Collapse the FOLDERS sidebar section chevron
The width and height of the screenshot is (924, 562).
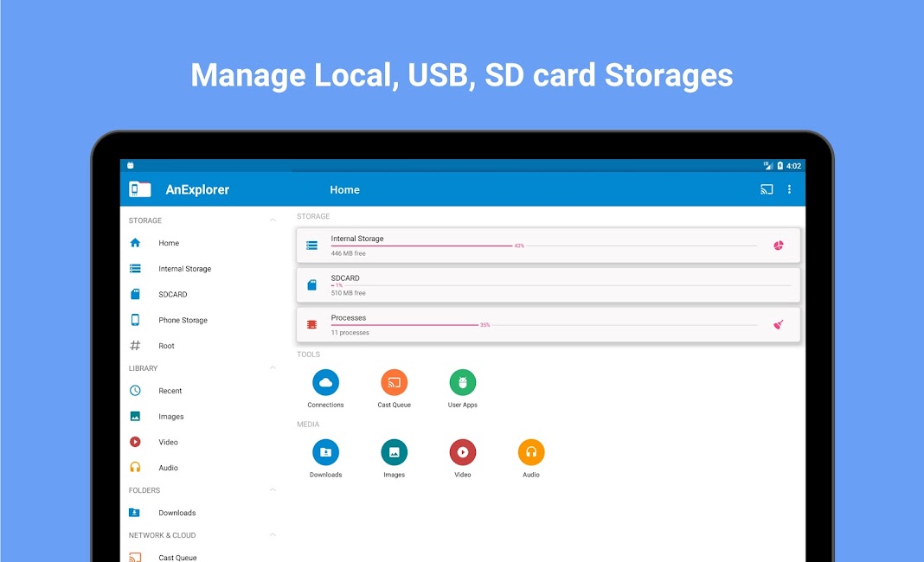click(x=273, y=489)
